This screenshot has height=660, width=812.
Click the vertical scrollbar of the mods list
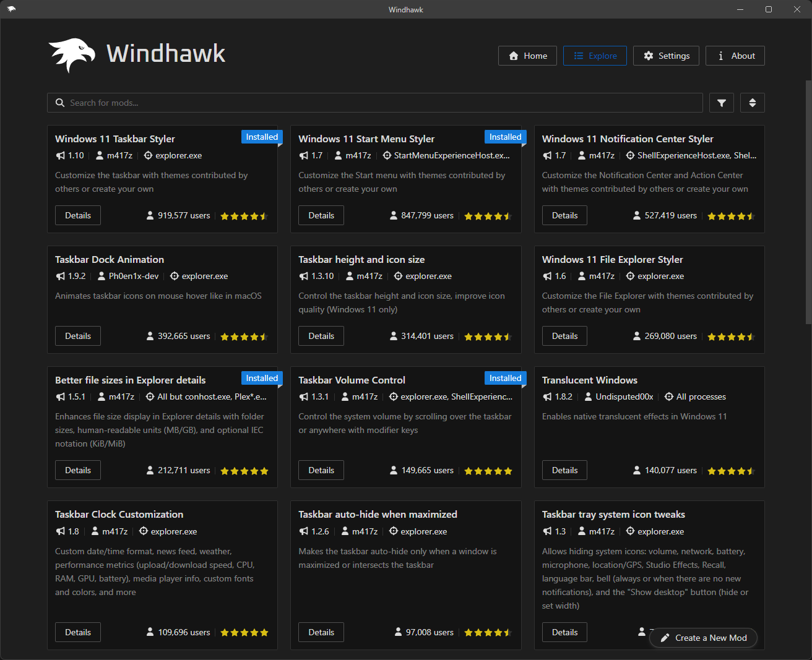point(808,202)
